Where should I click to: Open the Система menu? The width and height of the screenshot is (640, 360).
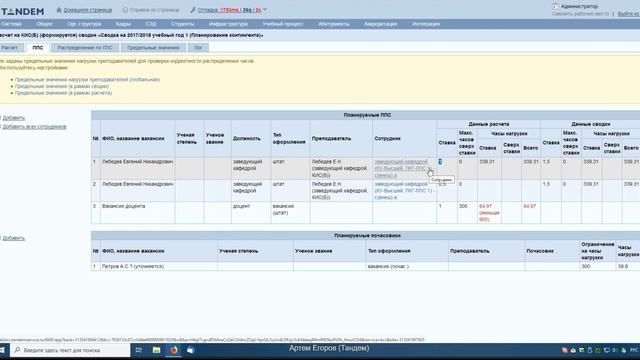click(x=11, y=24)
